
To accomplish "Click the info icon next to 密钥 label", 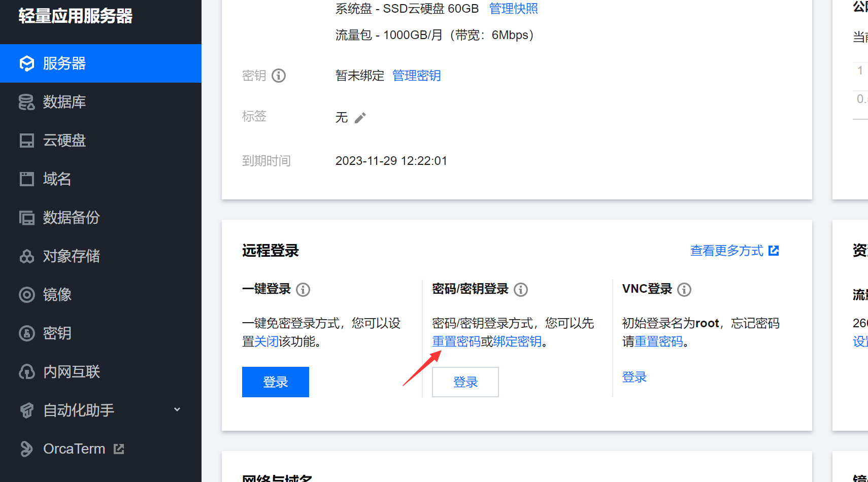I will pos(279,76).
